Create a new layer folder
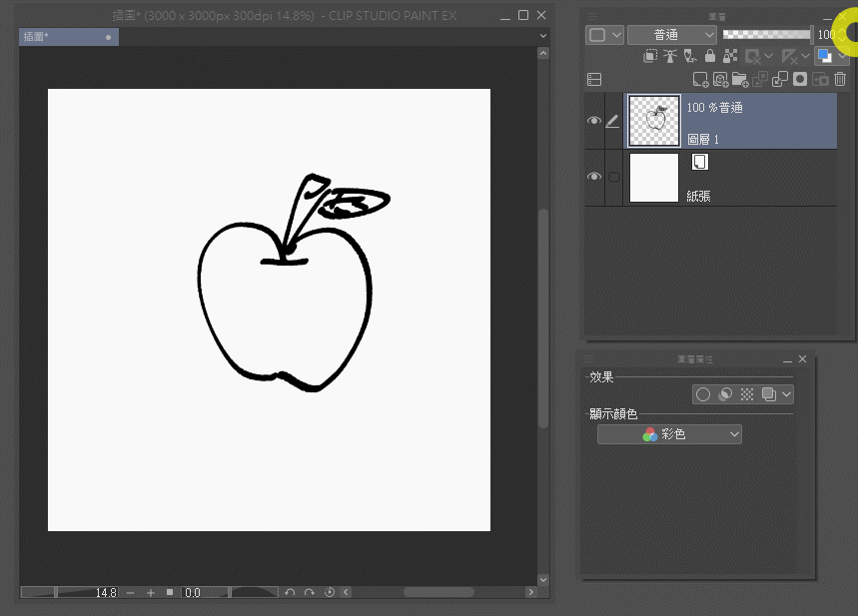The height and width of the screenshot is (616, 858). 739,80
